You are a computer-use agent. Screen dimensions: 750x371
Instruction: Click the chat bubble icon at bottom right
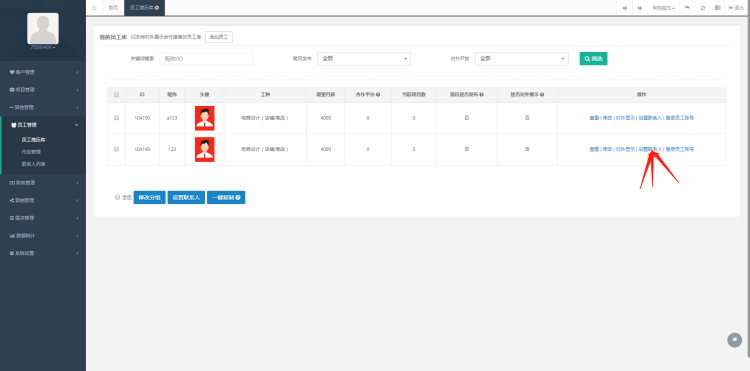[734, 340]
